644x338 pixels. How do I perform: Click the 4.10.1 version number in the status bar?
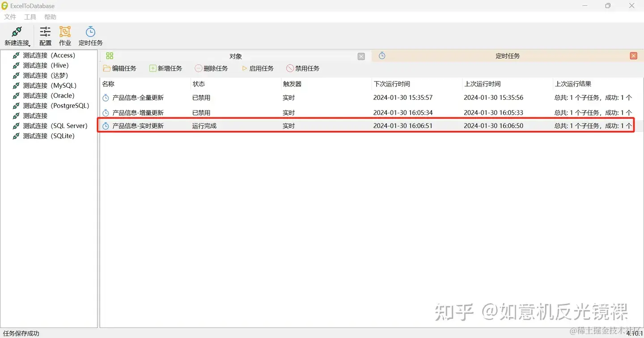[635, 334]
